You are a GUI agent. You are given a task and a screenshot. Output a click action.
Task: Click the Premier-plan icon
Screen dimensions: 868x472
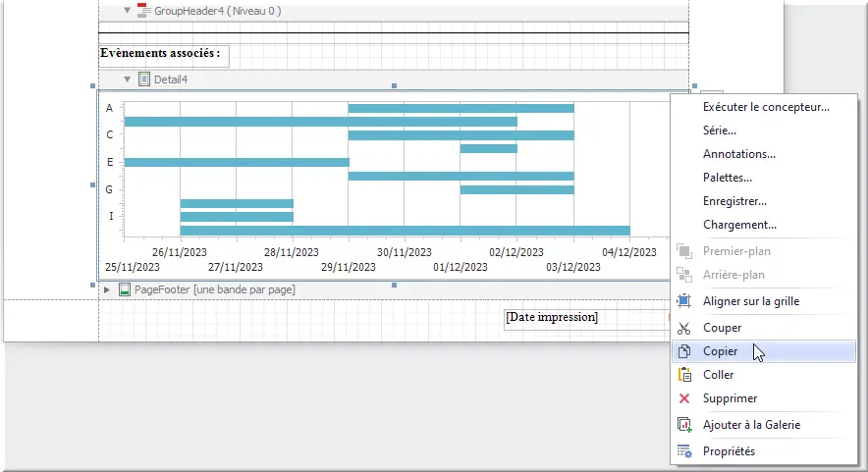pyautogui.click(x=684, y=251)
